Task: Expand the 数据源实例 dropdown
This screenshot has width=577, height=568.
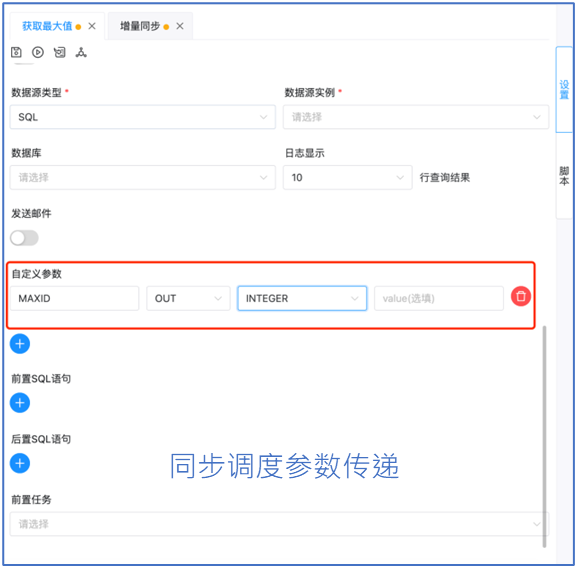Action: click(x=416, y=117)
